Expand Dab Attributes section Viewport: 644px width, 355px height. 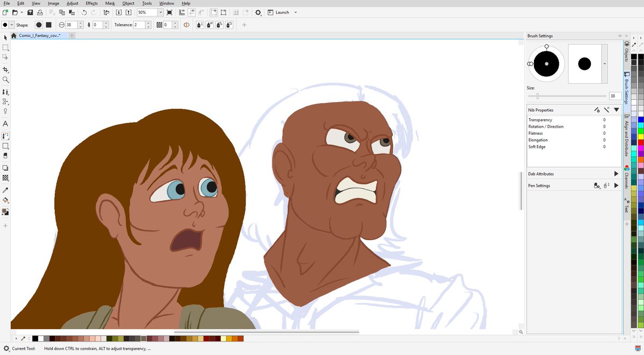point(616,174)
